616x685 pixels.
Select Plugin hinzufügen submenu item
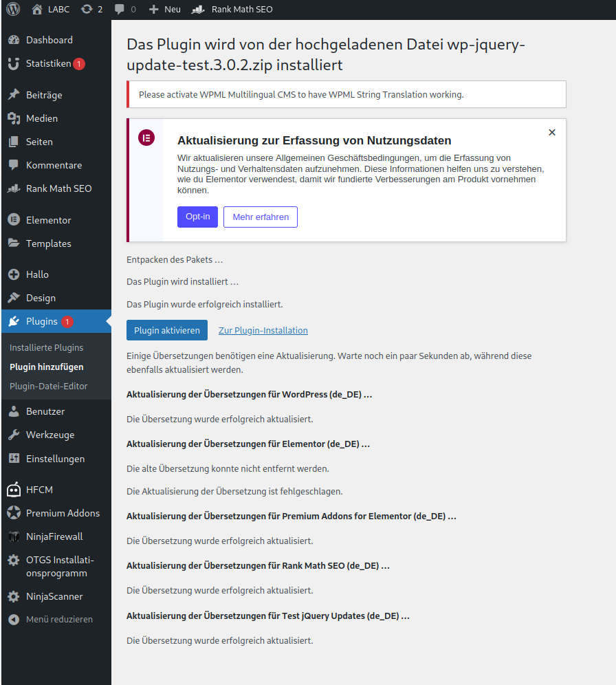pos(46,367)
